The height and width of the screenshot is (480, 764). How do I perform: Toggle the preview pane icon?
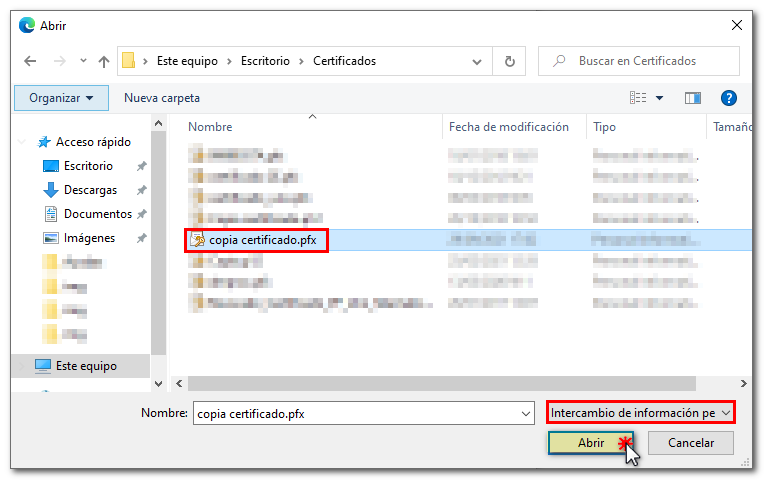tap(692, 98)
